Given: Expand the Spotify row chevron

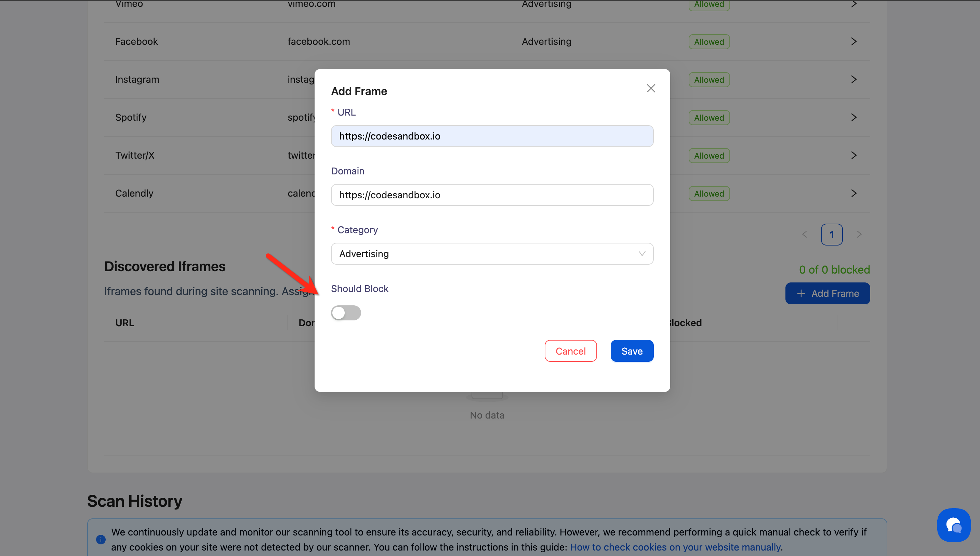Looking at the screenshot, I should tap(853, 117).
